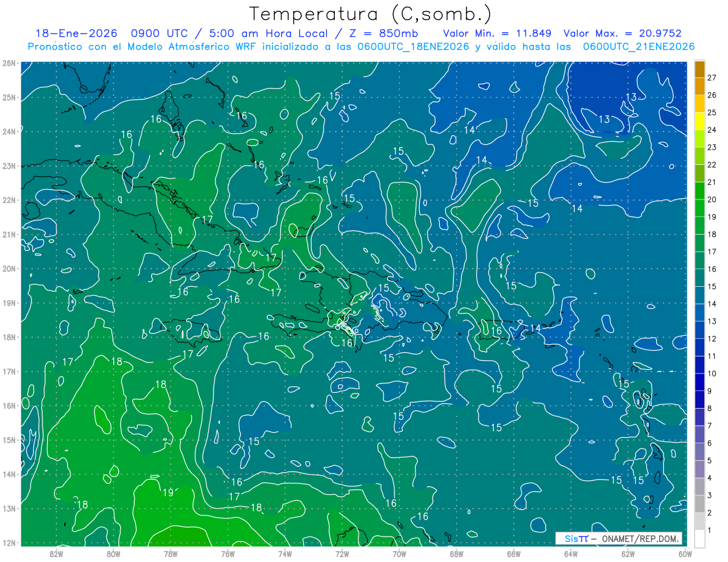This screenshot has width=728, height=562.
Task: Click the longitude axis label "66W"
Action: pos(513,554)
